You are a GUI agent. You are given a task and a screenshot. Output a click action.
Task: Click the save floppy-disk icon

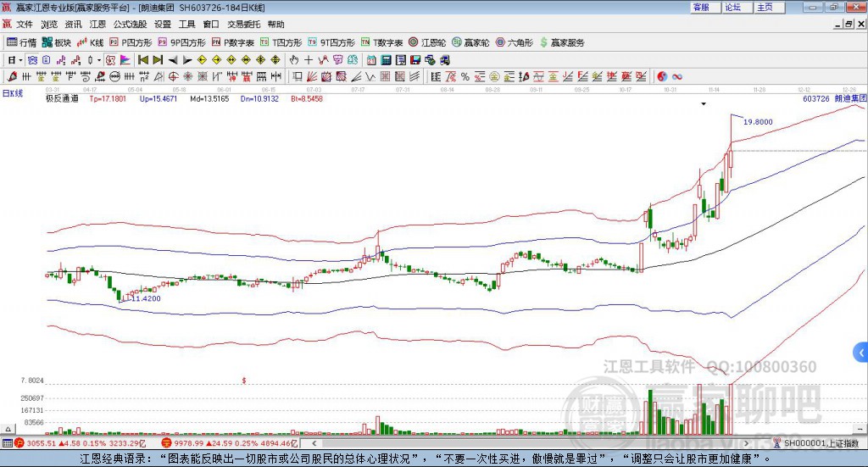coord(415,60)
